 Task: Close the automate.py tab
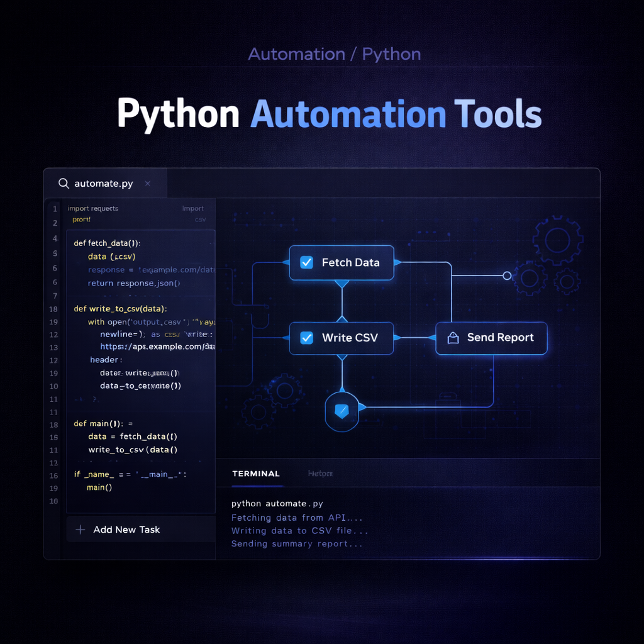pyautogui.click(x=147, y=183)
